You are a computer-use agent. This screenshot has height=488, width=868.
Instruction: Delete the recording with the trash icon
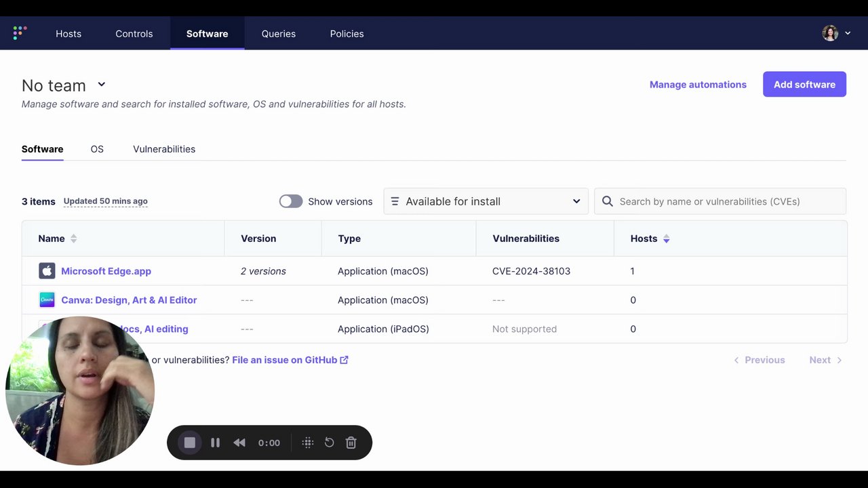pyautogui.click(x=351, y=443)
